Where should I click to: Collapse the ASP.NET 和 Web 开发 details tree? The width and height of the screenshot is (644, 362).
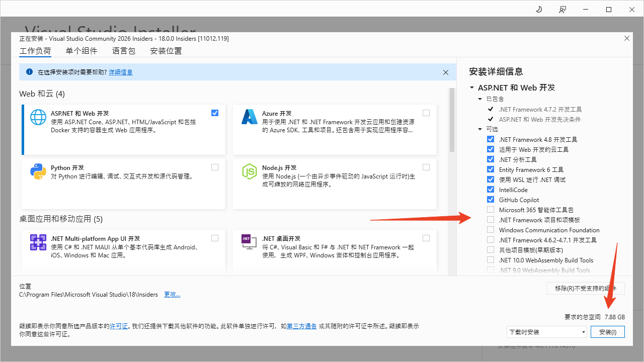pyautogui.click(x=472, y=87)
